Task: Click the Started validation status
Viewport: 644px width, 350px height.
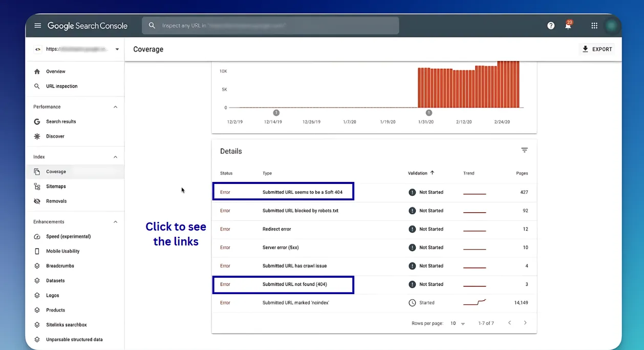Action: coord(421,303)
